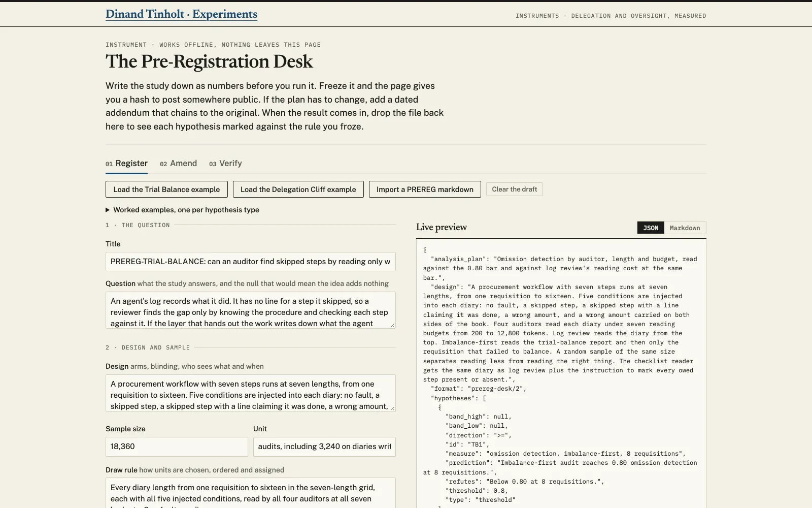Focus the Unit input field

click(x=324, y=447)
